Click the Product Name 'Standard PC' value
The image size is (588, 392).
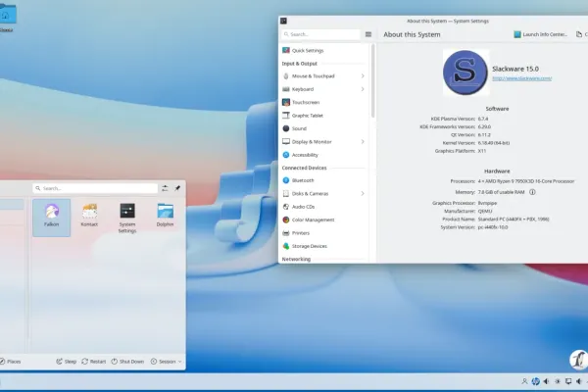pyautogui.click(x=514, y=220)
